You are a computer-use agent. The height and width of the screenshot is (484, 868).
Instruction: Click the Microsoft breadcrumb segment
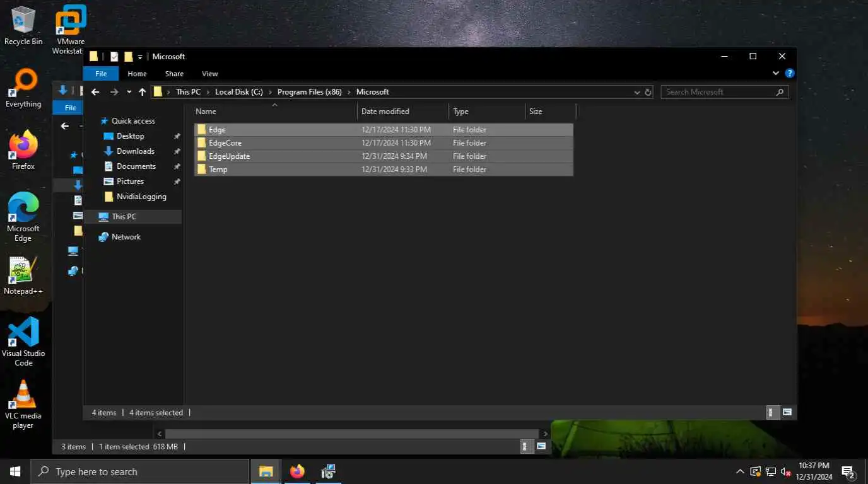(372, 92)
